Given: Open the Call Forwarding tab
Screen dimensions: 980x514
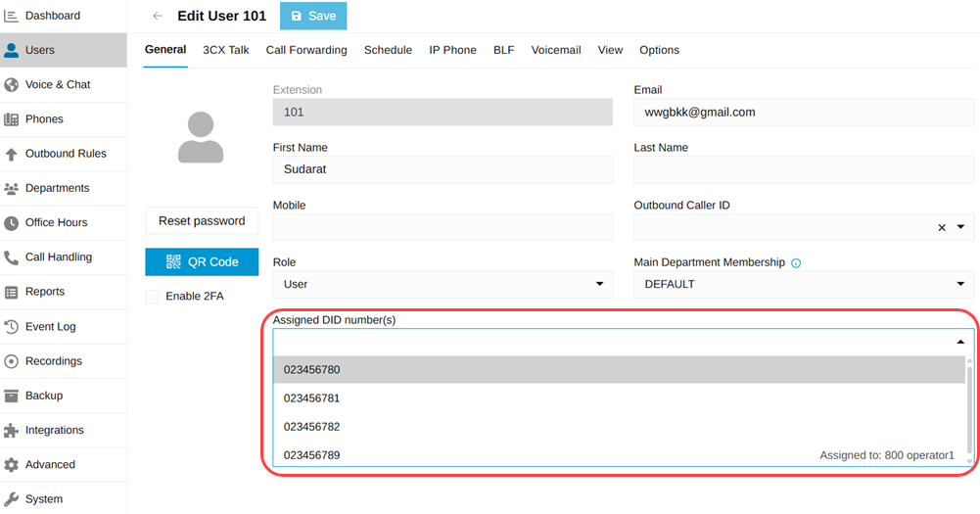Looking at the screenshot, I should click(x=306, y=50).
